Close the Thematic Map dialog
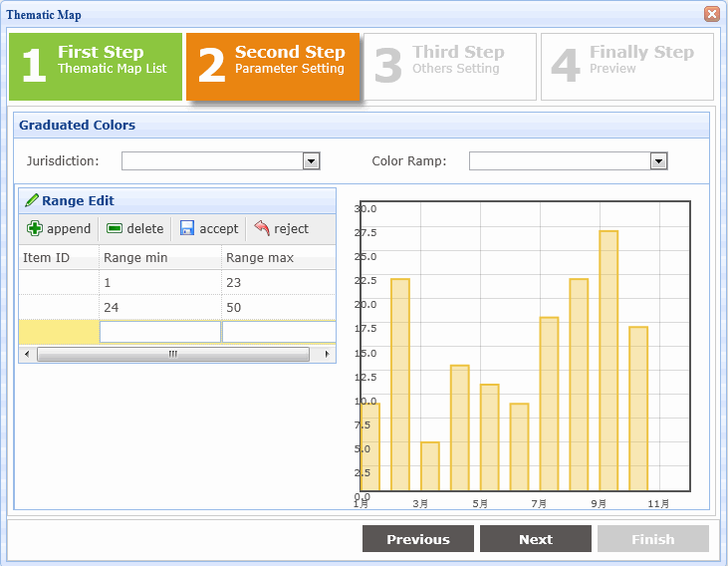728x566 pixels. pos(712,14)
